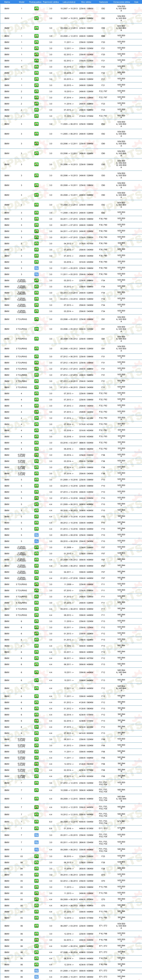Click hybrid icon for BMW 5 250kW/340KM row
The image size is (142, 980).
coord(36,541)
